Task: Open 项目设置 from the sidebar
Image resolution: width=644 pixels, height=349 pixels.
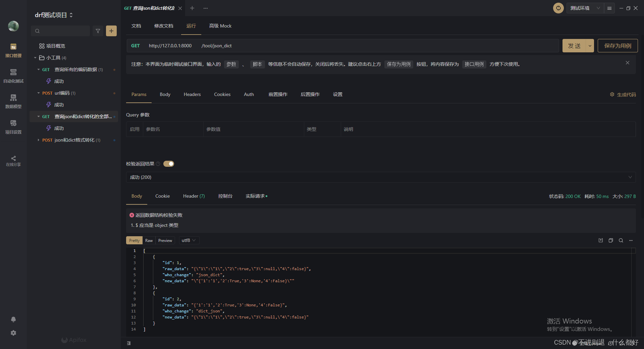Action: pyautogui.click(x=13, y=127)
